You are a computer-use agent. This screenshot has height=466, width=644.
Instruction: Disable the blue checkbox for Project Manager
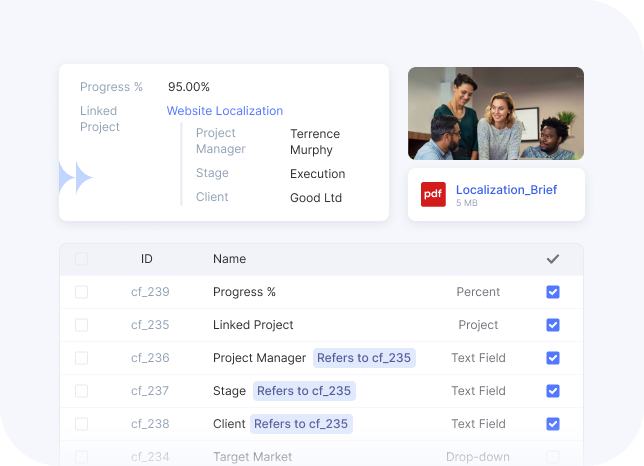pos(553,358)
